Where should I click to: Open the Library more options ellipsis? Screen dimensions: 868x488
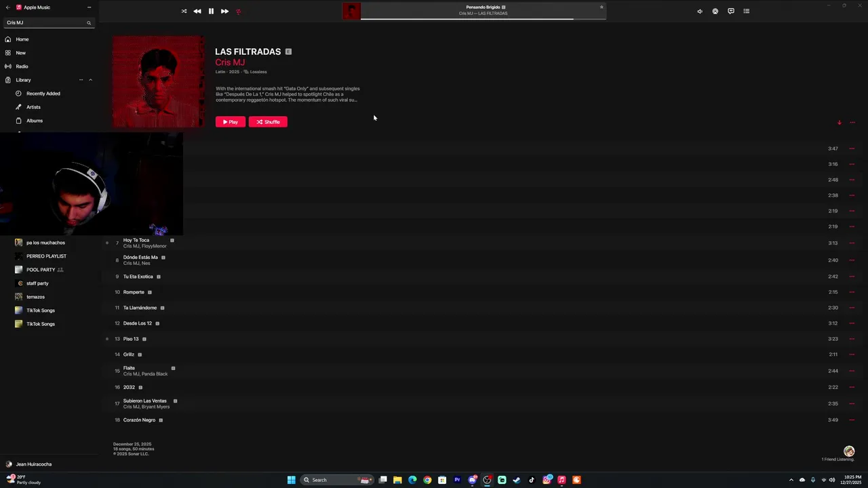81,80
